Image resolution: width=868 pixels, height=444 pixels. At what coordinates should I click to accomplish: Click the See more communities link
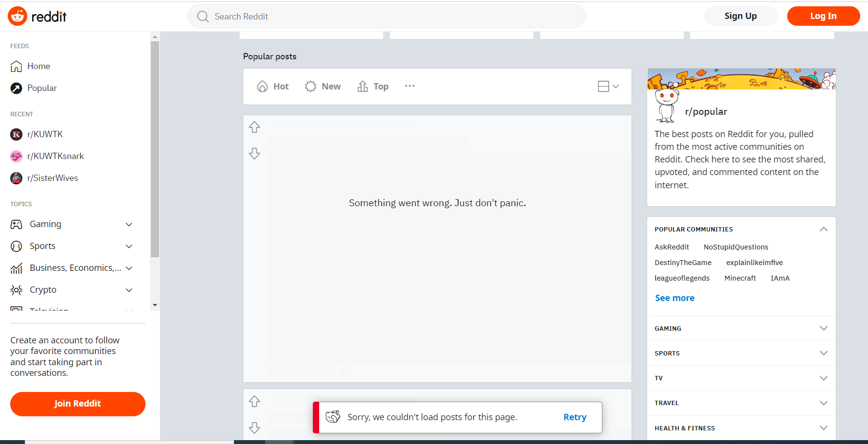pos(674,298)
